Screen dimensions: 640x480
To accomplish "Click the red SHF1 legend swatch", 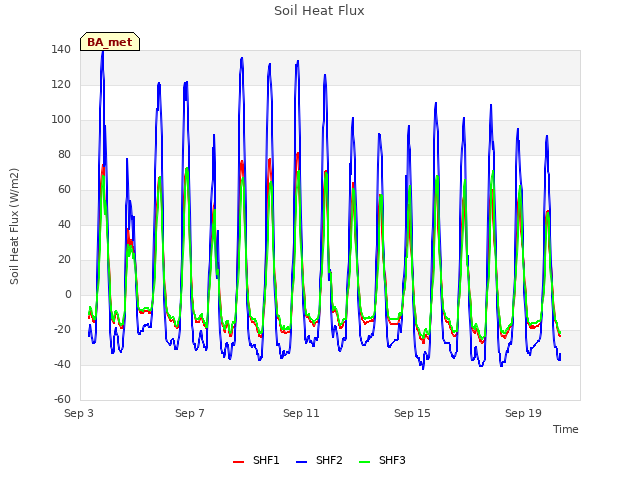I will click(x=238, y=462).
